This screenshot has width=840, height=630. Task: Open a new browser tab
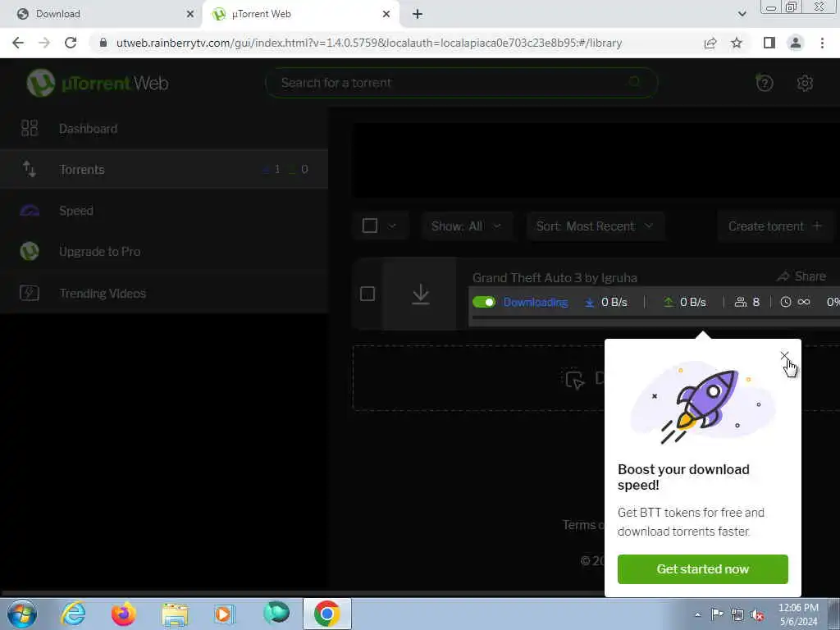(x=418, y=14)
